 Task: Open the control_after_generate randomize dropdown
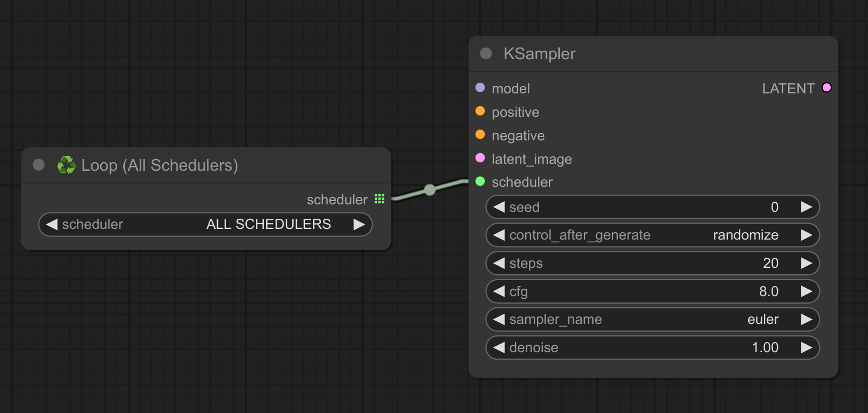(x=652, y=235)
